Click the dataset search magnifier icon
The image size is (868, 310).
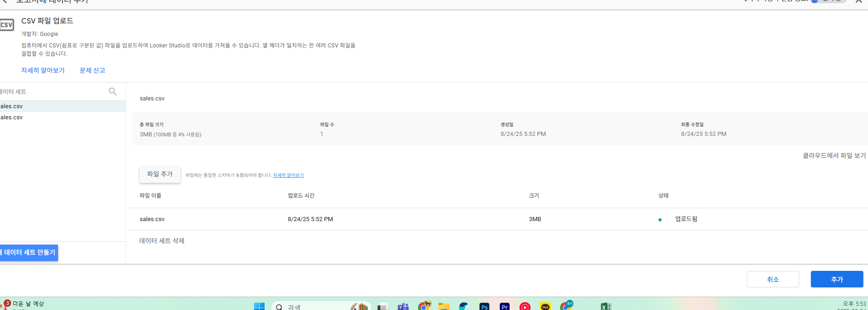[112, 91]
